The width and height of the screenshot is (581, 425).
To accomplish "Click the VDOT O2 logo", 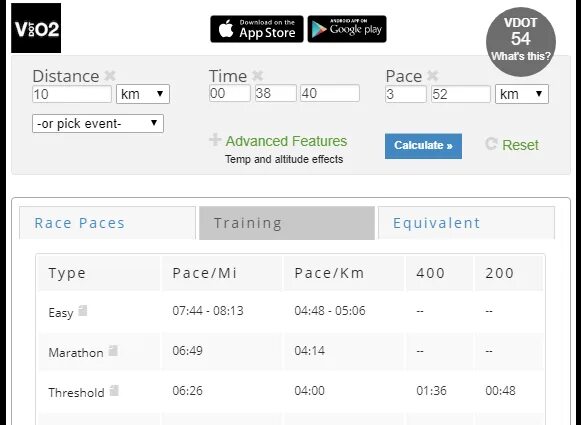I will 36,28.
